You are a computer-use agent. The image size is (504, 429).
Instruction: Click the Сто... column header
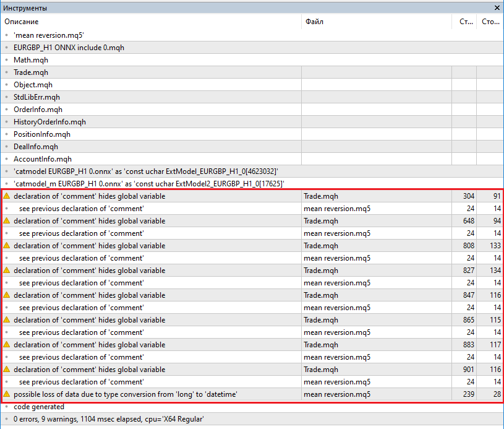pyautogui.click(x=490, y=22)
